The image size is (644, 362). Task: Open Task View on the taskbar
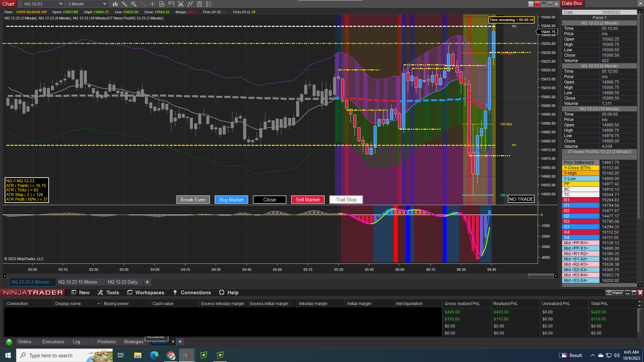(121, 355)
